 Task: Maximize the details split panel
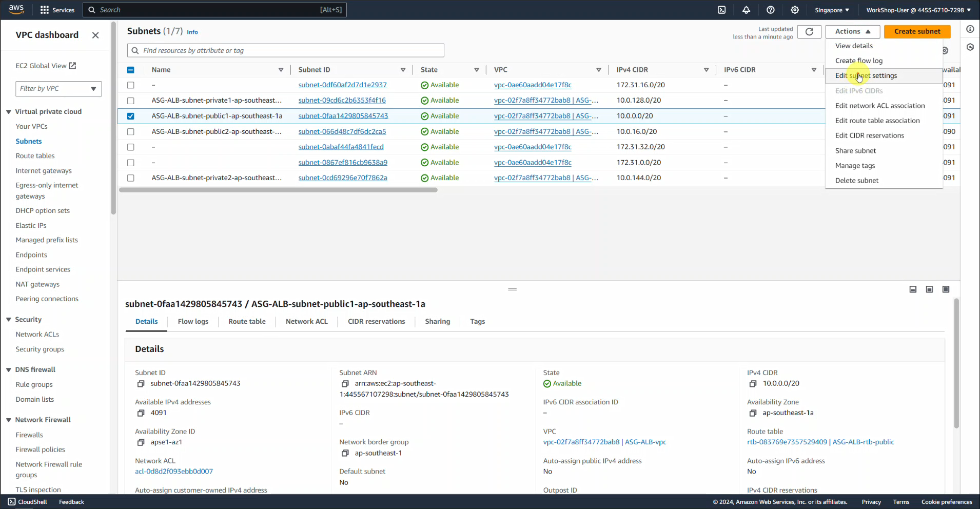[946, 289]
